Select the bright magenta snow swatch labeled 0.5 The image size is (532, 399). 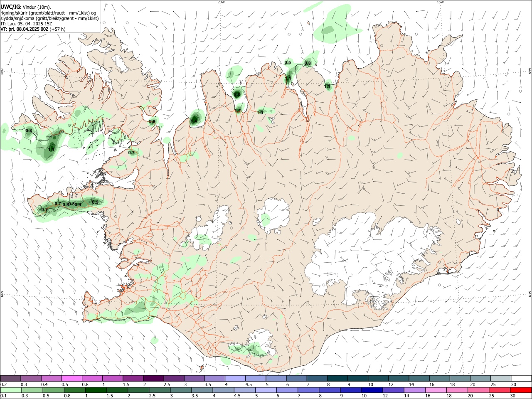(71, 378)
